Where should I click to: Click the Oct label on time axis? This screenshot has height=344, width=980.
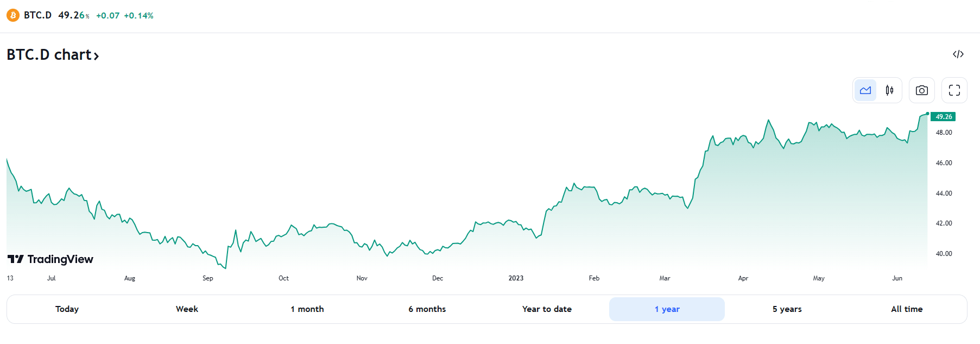tap(283, 278)
